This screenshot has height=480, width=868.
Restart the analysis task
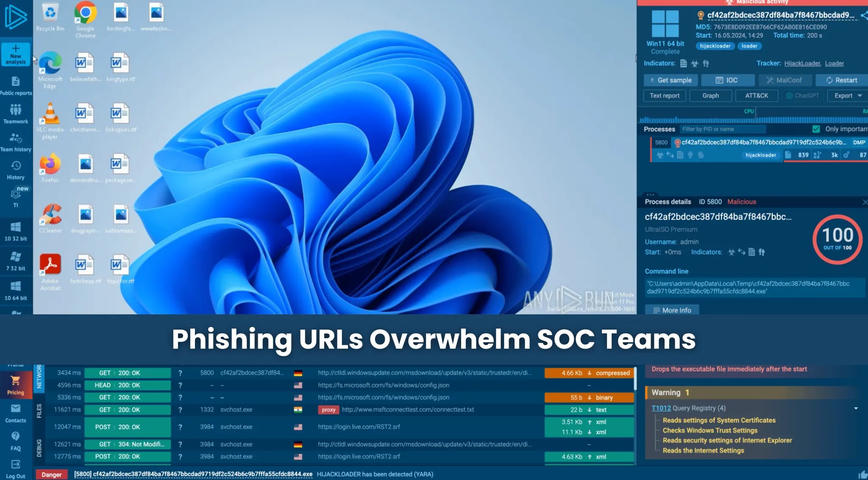pos(842,80)
